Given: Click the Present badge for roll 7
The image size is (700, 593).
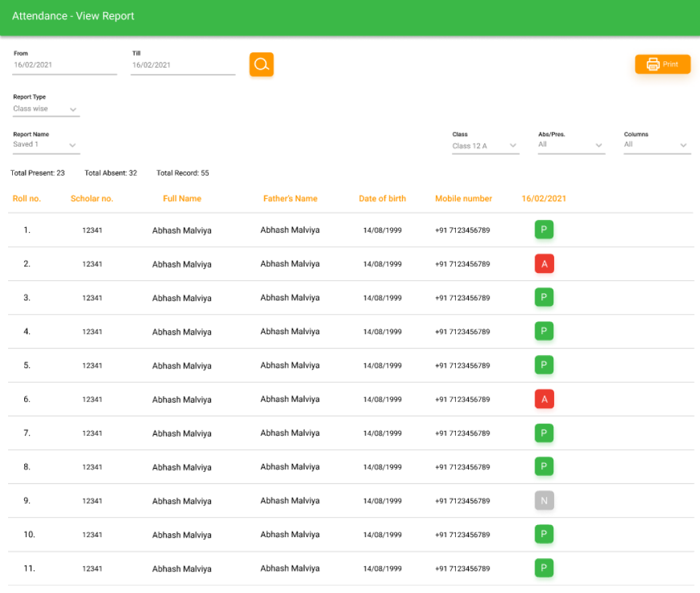Looking at the screenshot, I should (544, 433).
